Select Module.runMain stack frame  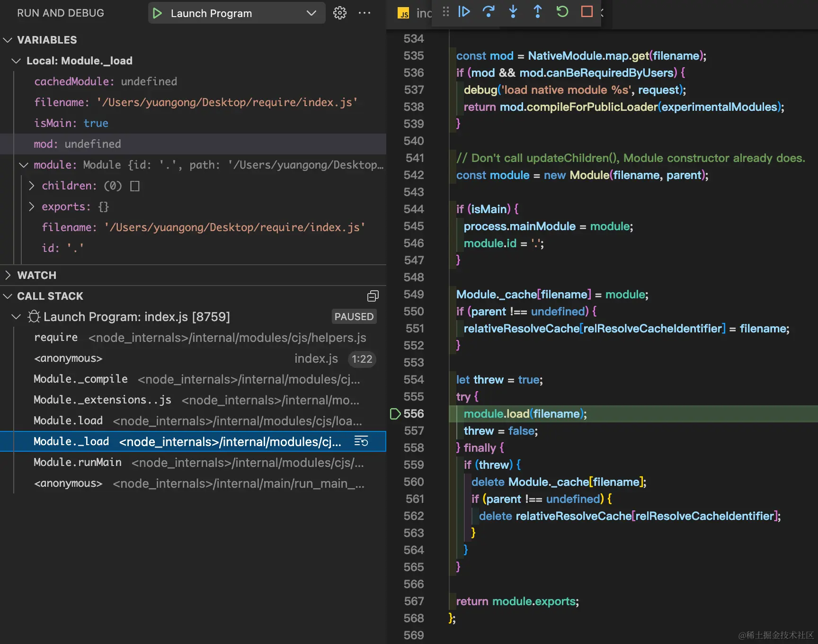193,463
